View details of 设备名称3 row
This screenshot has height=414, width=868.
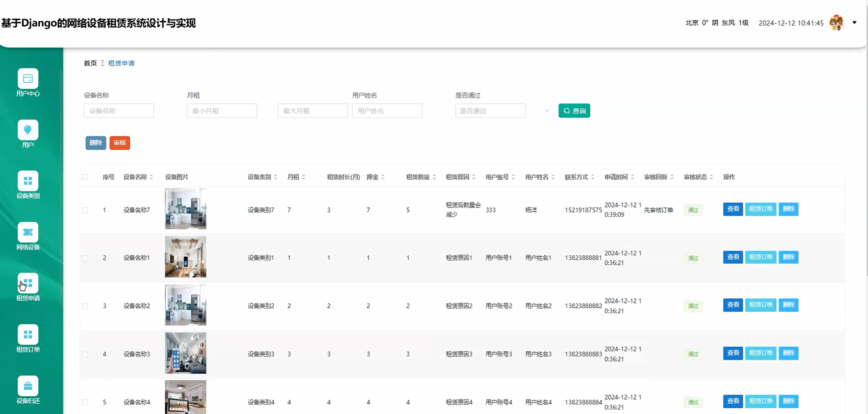point(733,353)
